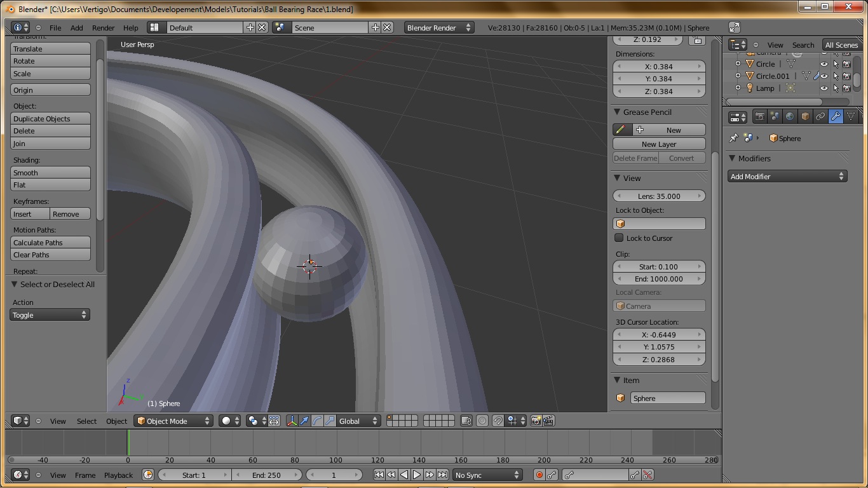Toggle renderability camera icon for Circle

pos(847,64)
